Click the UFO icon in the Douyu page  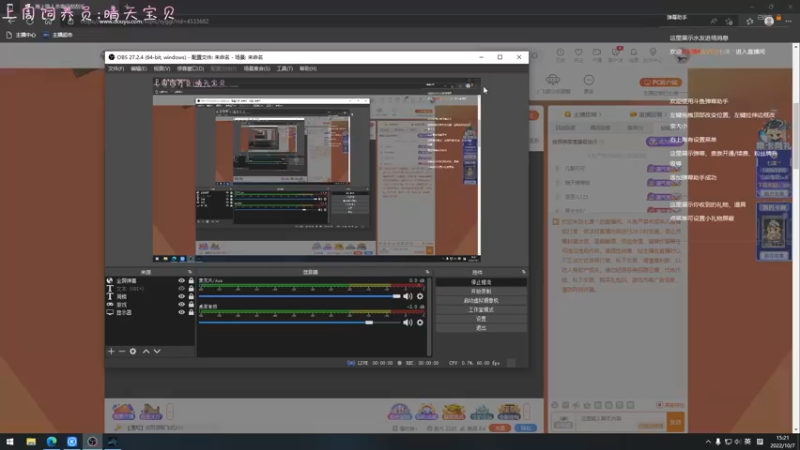[x=553, y=80]
